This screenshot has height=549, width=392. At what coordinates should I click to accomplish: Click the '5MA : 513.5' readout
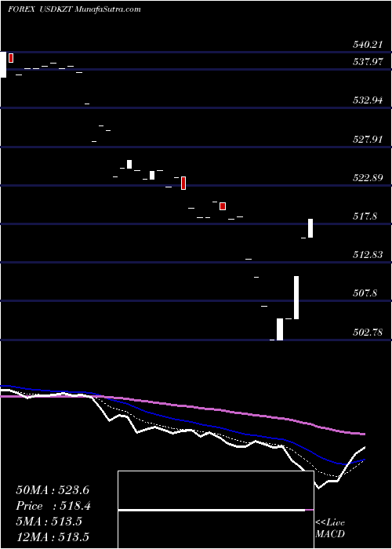tap(49, 522)
